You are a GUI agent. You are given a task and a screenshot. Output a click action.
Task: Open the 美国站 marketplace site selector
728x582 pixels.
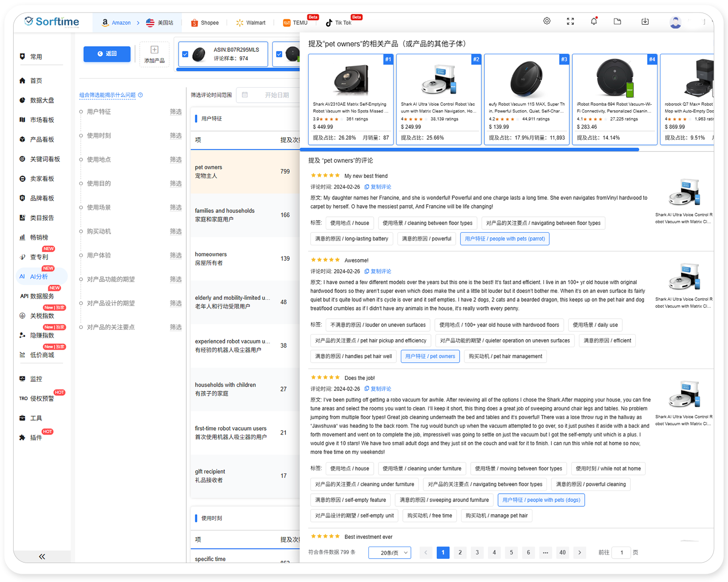(x=160, y=23)
